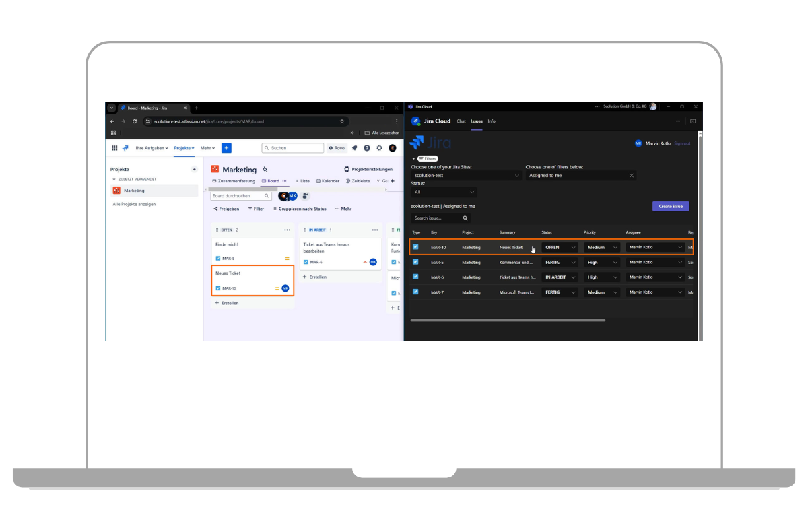
Task: Click the Create issue button
Action: coord(670,207)
